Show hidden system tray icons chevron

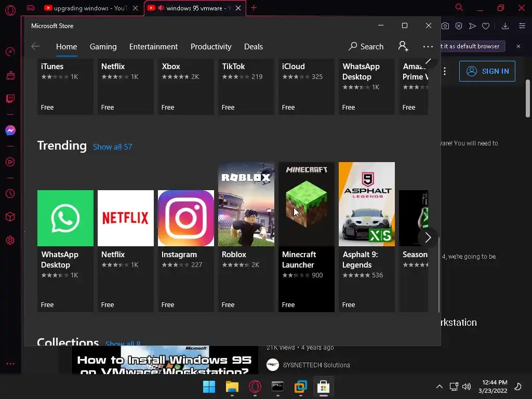(440, 387)
